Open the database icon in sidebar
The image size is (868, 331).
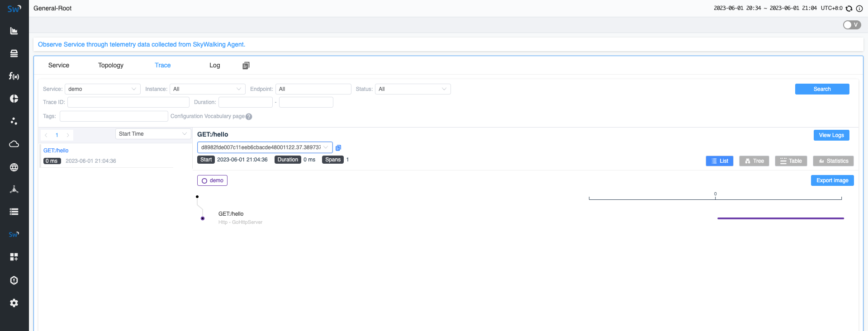[x=14, y=53]
